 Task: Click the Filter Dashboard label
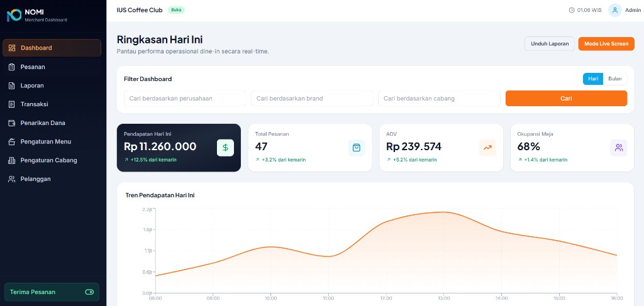(x=148, y=79)
